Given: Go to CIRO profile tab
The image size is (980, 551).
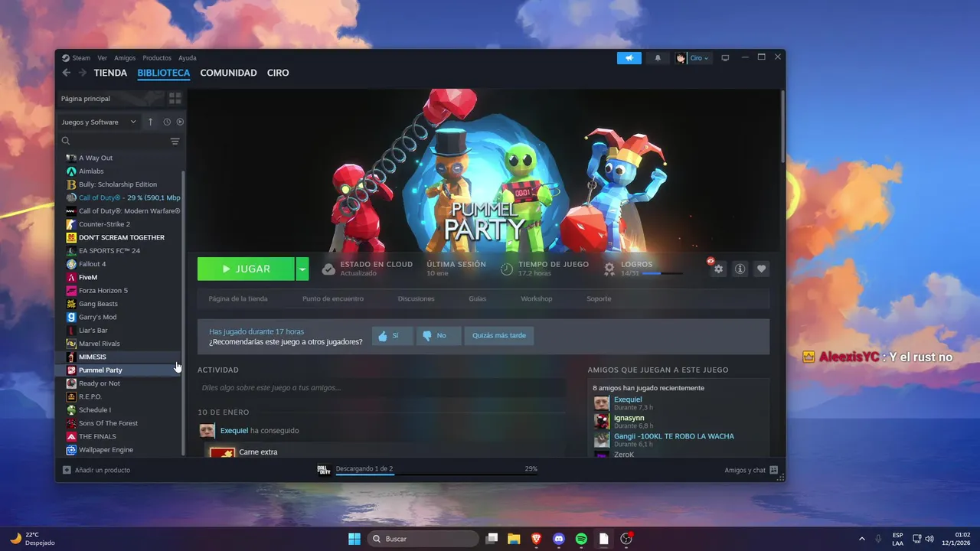Looking at the screenshot, I should pos(278,73).
